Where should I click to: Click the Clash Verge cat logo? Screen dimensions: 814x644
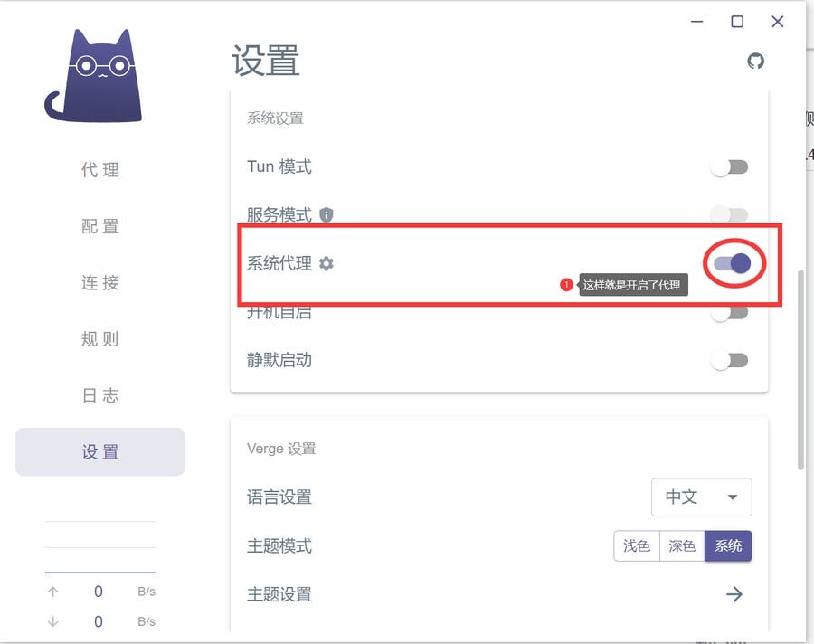pos(94,76)
